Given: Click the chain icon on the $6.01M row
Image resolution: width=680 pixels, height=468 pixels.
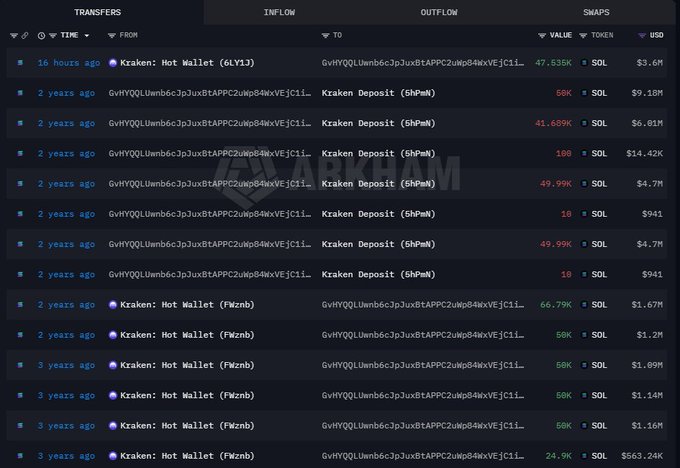Looking at the screenshot, I should (20, 123).
